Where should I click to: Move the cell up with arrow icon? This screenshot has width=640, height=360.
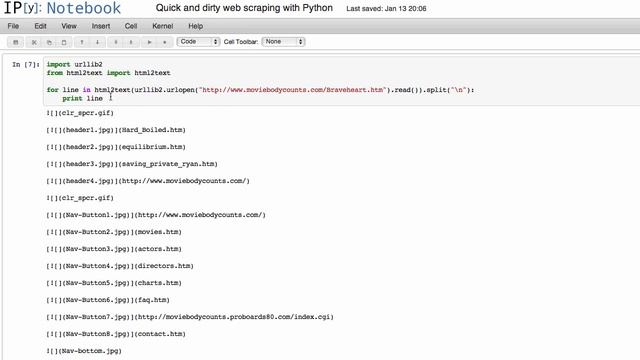[x=82, y=42]
